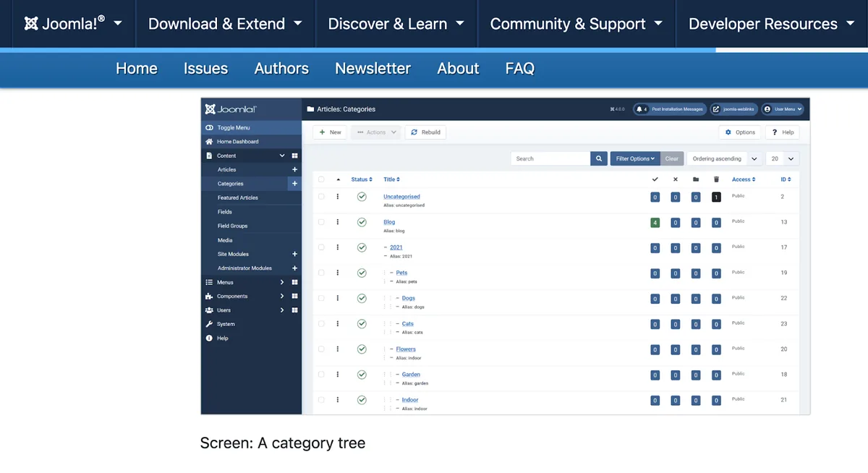Open the Actions dropdown in toolbar

(x=375, y=132)
